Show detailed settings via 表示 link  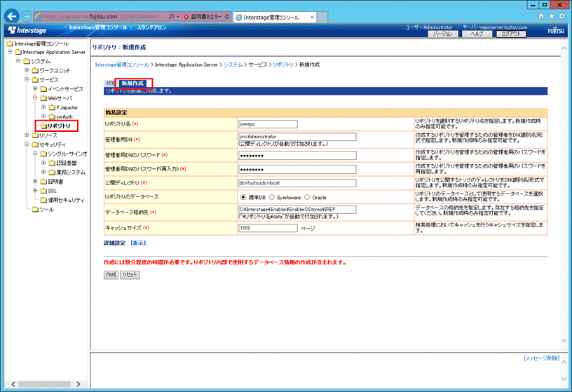tap(137, 243)
